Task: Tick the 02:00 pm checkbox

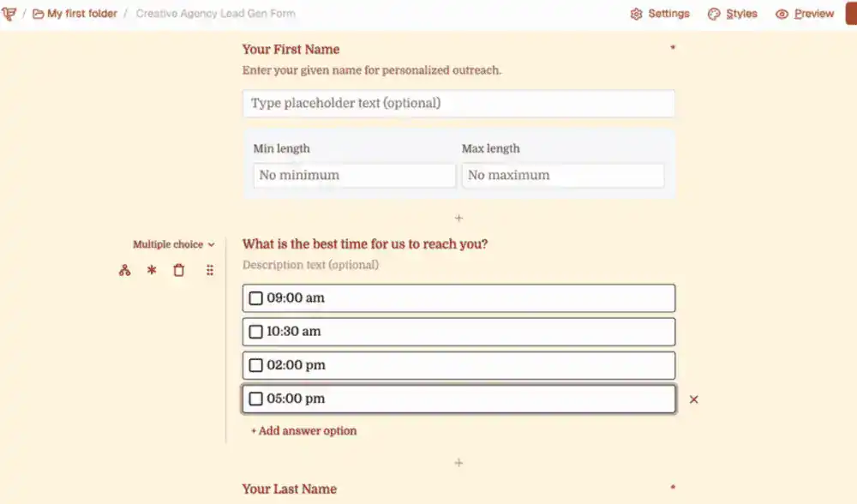Action: 255,365
